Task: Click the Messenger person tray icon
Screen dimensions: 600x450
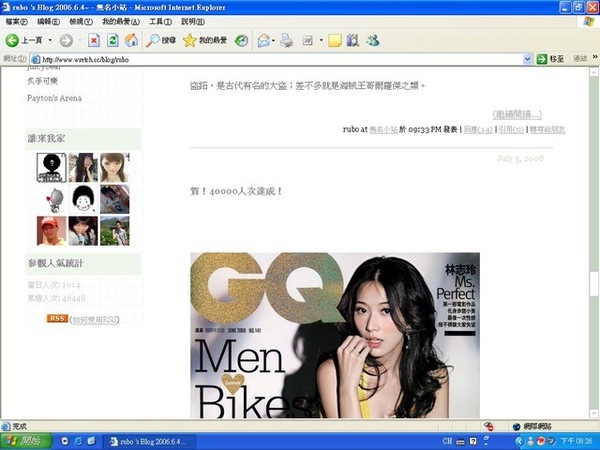Action: click(530, 441)
